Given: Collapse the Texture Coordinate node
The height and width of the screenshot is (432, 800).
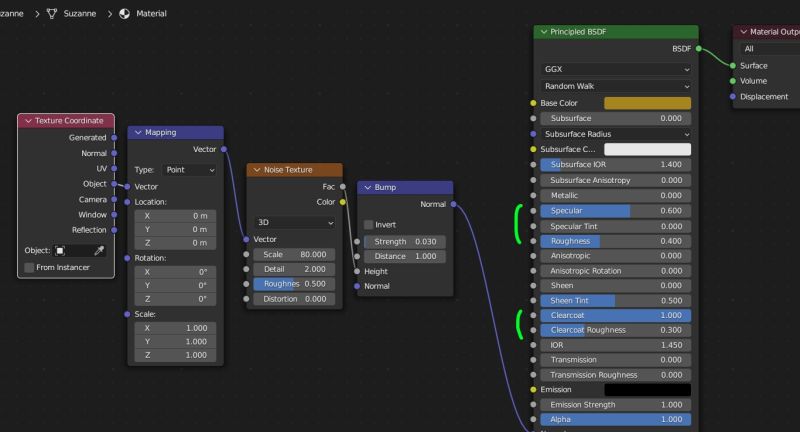Looking at the screenshot, I should (29, 121).
